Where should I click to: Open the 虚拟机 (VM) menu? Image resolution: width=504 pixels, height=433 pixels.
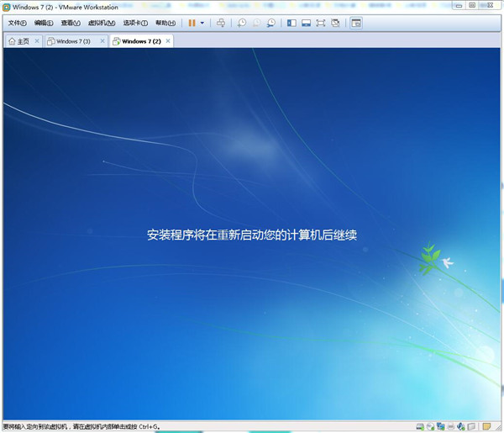(x=102, y=23)
